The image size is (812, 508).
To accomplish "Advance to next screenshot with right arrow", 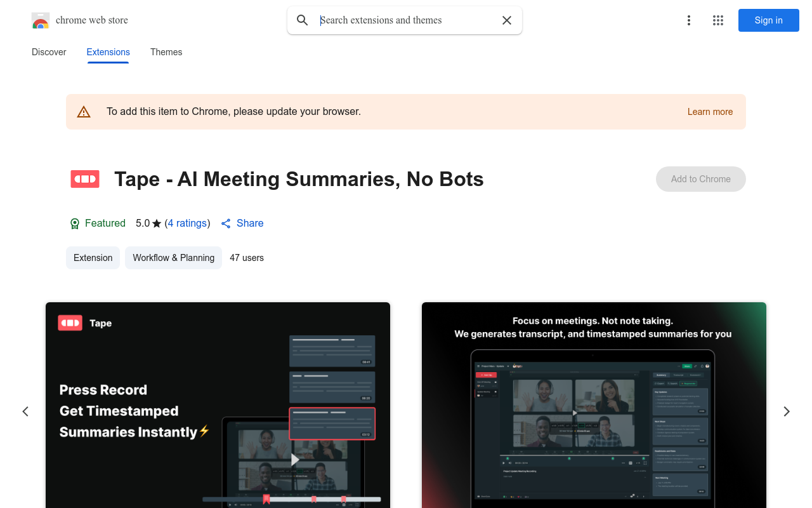I will 787,411.
